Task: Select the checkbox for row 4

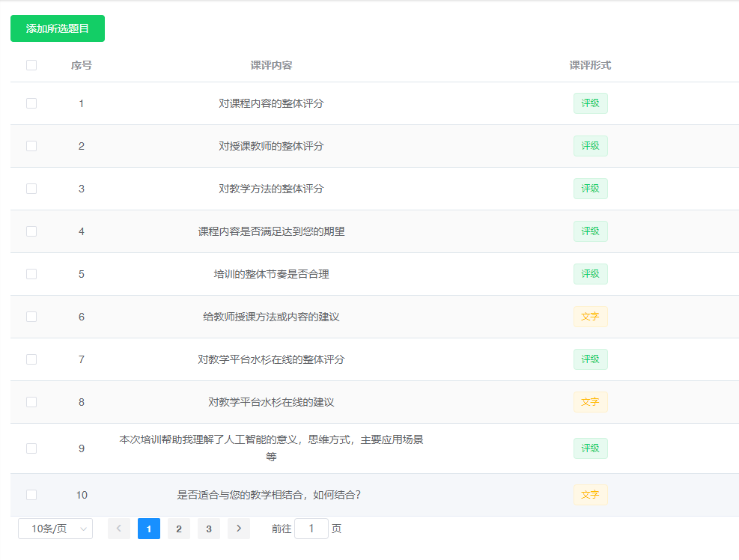Action: [31, 231]
